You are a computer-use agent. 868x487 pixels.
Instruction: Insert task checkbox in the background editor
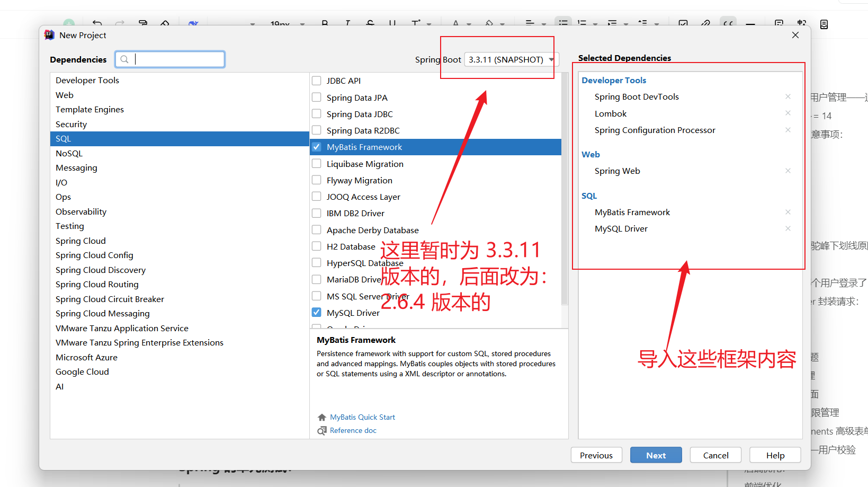(683, 23)
